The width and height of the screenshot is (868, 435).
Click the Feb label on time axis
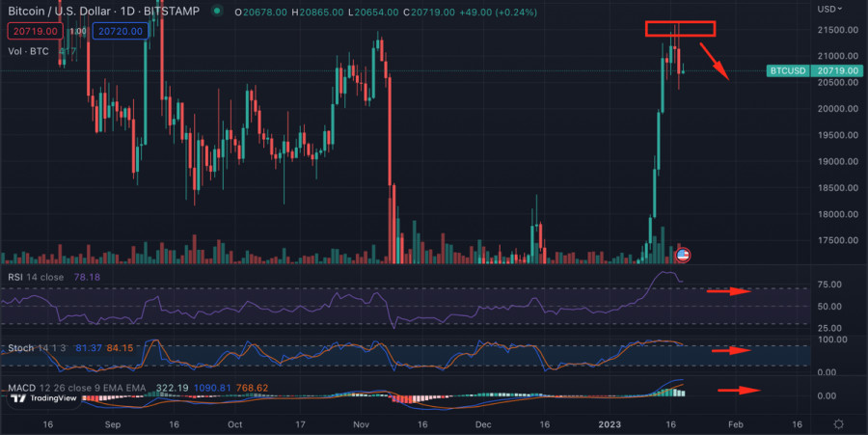click(x=735, y=424)
